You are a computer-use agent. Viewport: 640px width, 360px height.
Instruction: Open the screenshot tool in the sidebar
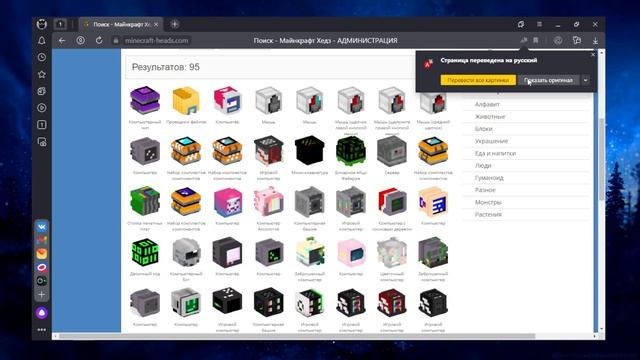coord(42,142)
